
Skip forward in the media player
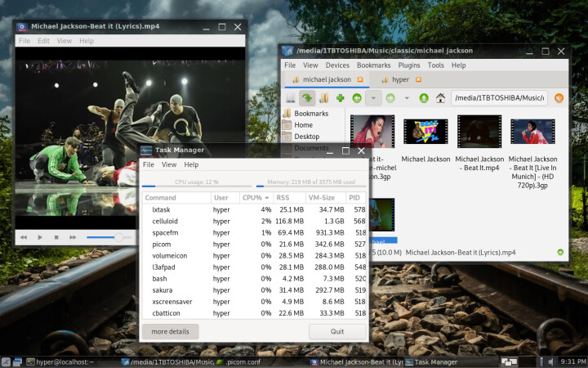[x=73, y=237]
